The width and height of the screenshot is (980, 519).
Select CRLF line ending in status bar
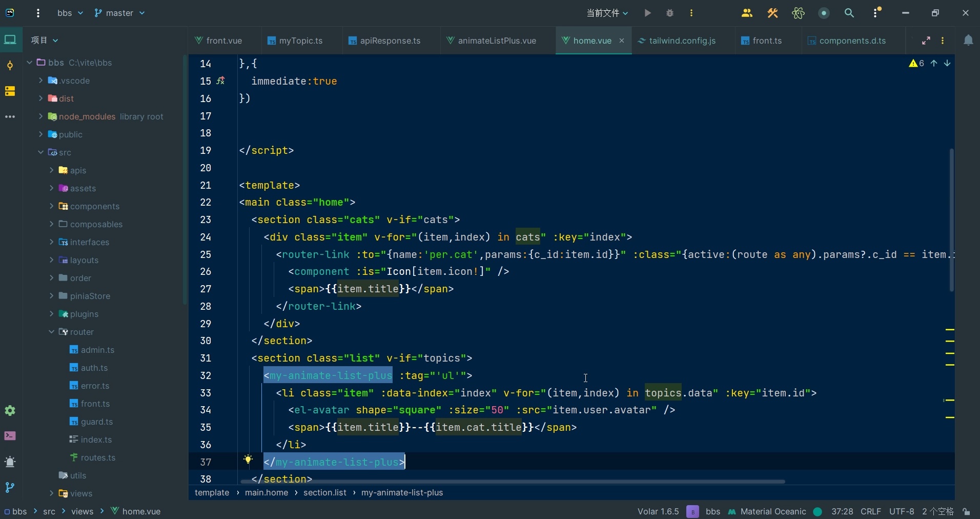872,512
